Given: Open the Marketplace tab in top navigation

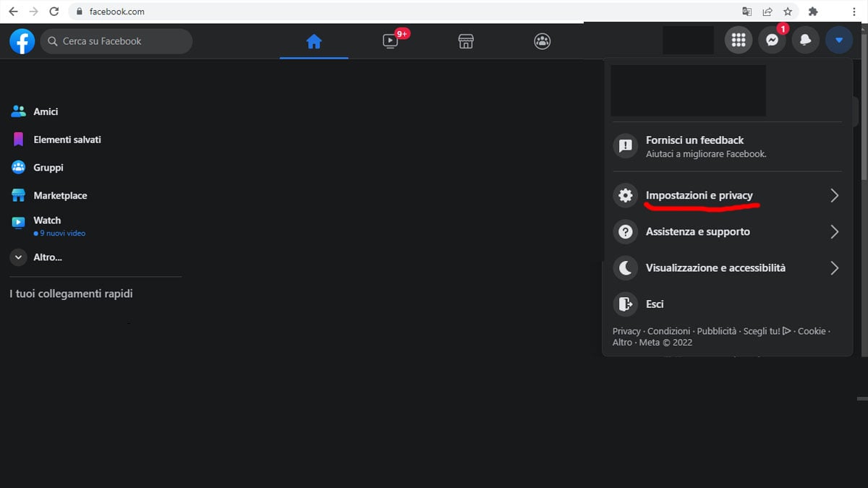Looking at the screenshot, I should [467, 41].
